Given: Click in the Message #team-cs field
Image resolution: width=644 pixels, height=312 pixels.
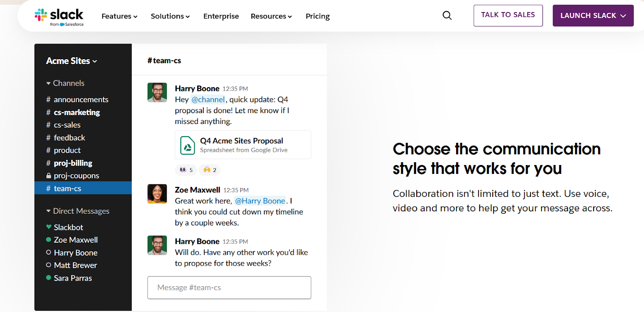Looking at the screenshot, I should point(229,287).
